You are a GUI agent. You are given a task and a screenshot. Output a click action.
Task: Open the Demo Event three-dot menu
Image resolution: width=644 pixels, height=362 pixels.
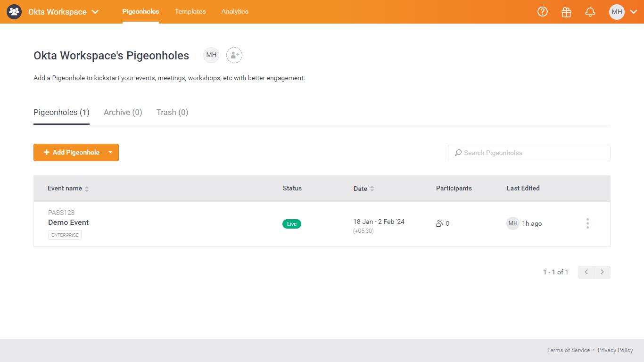pyautogui.click(x=587, y=223)
